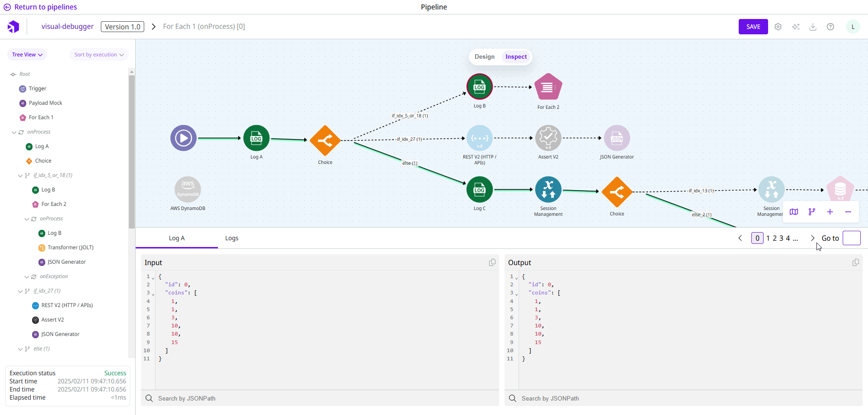Open the pipeline settings gear icon

point(778,27)
